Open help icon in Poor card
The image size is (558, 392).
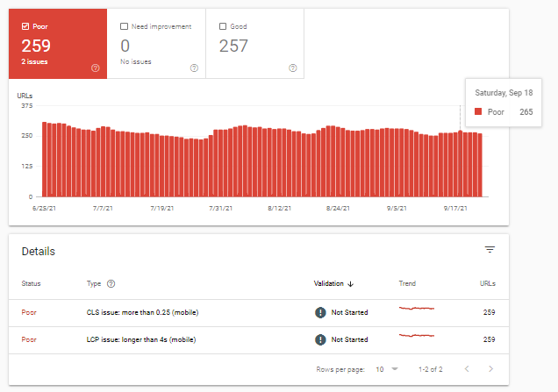click(96, 68)
